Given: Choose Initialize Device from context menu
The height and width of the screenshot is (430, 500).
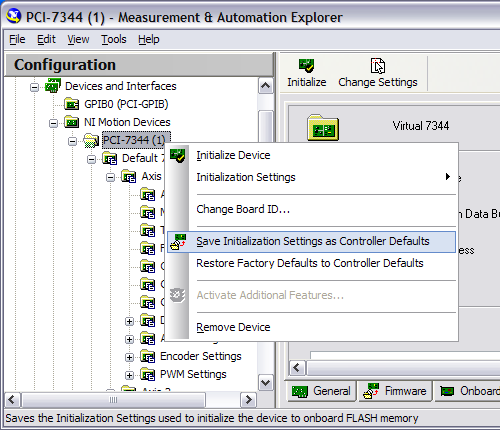Looking at the screenshot, I should coord(311,155).
